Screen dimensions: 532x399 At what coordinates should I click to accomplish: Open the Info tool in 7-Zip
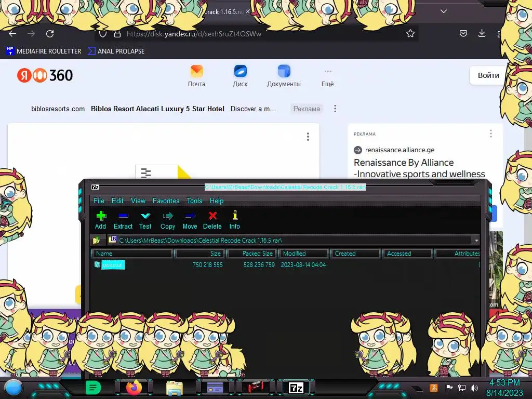(x=234, y=220)
